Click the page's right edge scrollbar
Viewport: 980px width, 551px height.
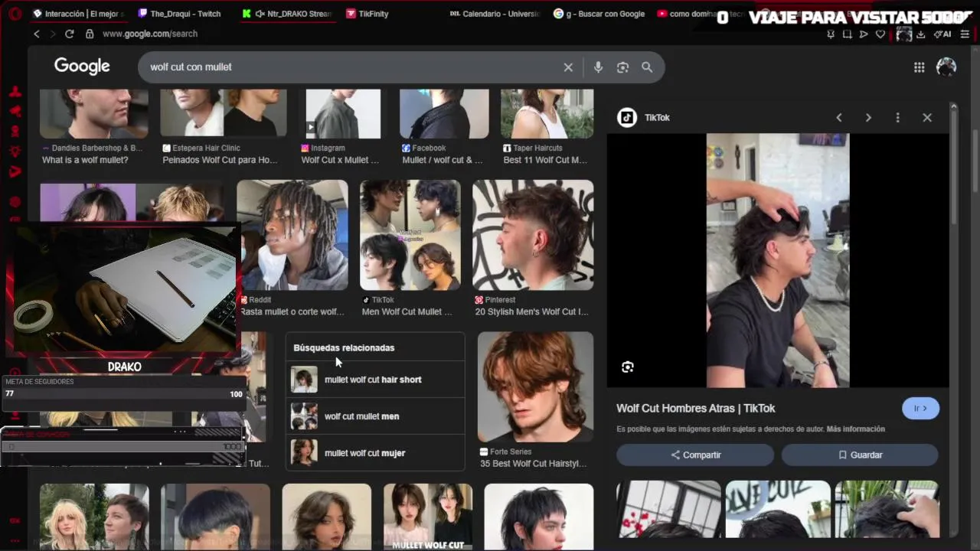976,161
